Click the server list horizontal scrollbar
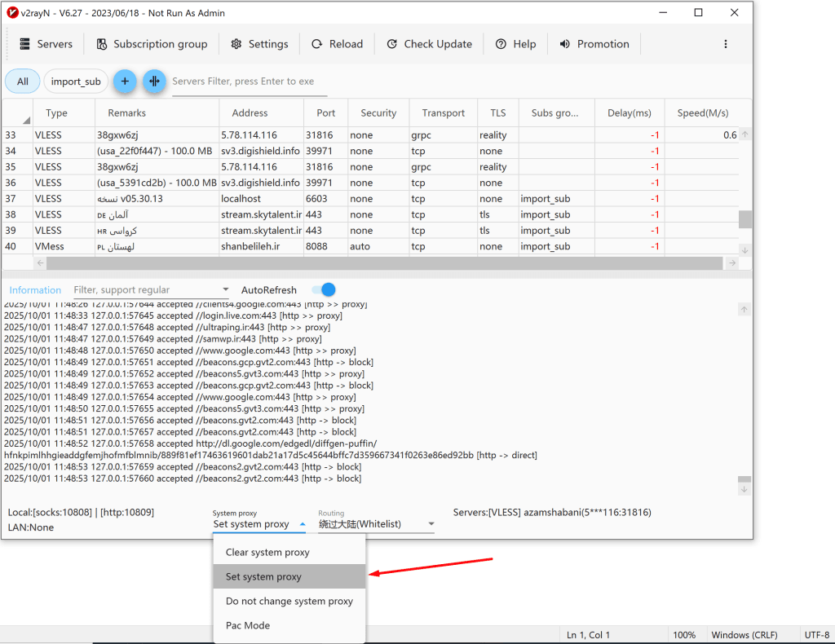Viewport: 835px width, 644px height. tap(384, 263)
